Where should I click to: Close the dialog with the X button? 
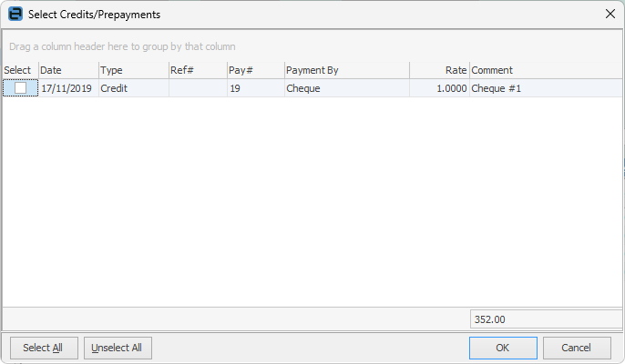tap(610, 15)
